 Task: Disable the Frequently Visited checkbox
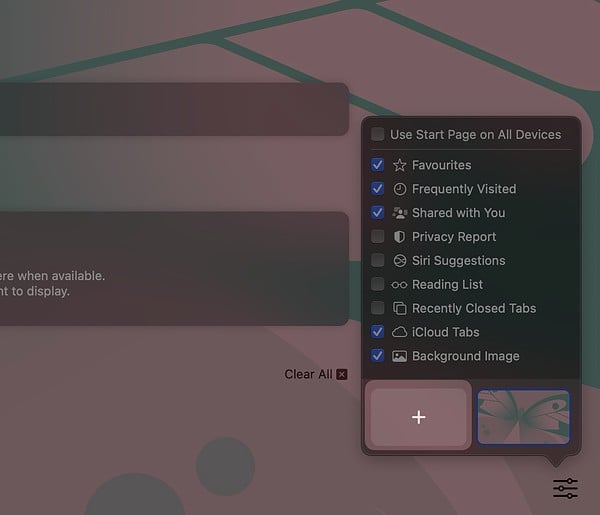point(377,189)
